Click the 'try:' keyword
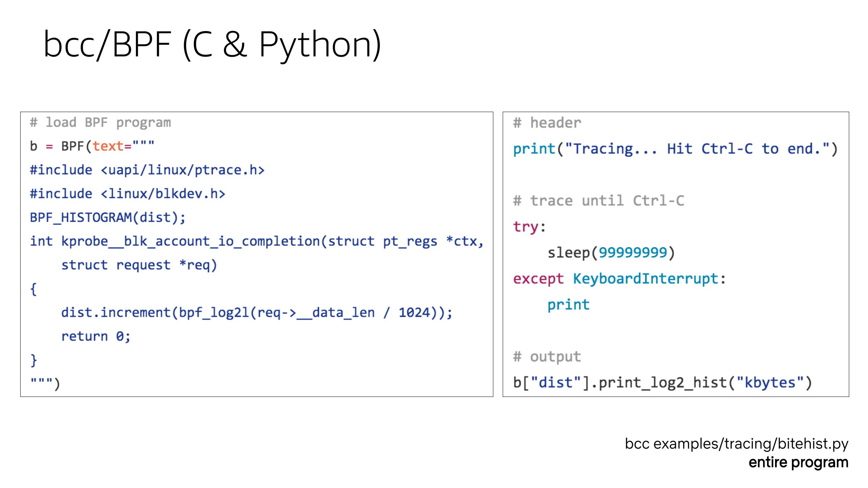Screen dimensions: 868x488 (529, 227)
